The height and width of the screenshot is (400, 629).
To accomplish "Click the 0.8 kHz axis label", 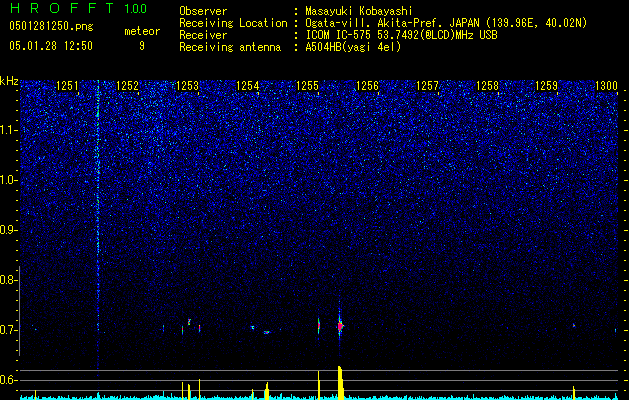I will pos(8,280).
